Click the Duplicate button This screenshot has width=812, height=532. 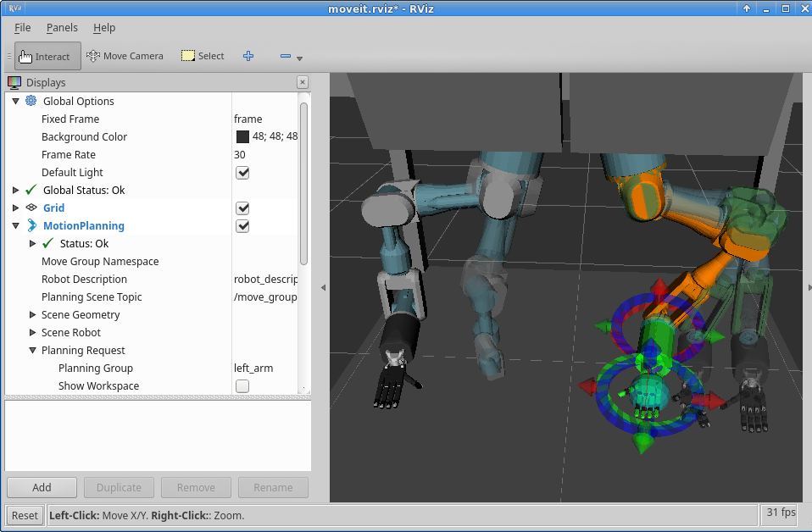click(x=120, y=487)
